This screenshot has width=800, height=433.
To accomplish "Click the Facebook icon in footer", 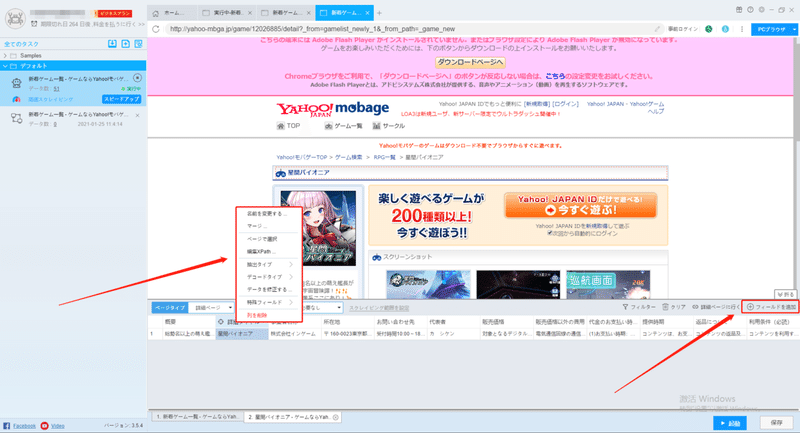I will [x=7, y=425].
